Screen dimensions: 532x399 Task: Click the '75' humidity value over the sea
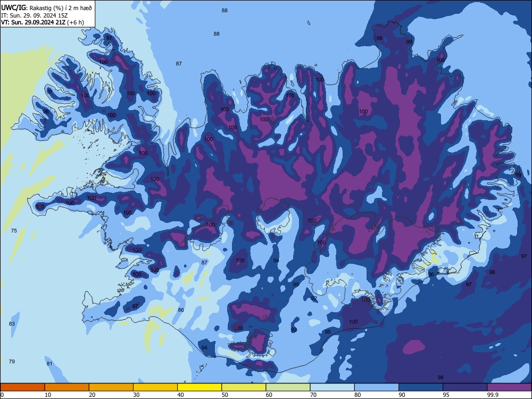[x=14, y=231]
